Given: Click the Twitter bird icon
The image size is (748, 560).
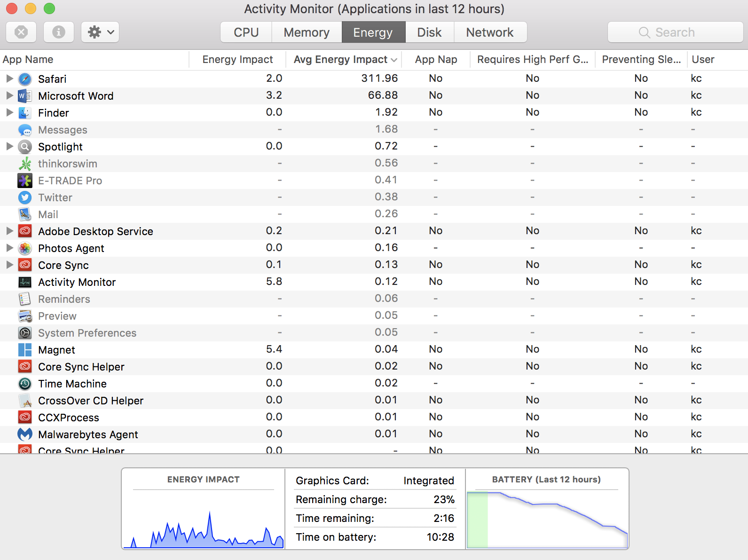Looking at the screenshot, I should click(25, 197).
